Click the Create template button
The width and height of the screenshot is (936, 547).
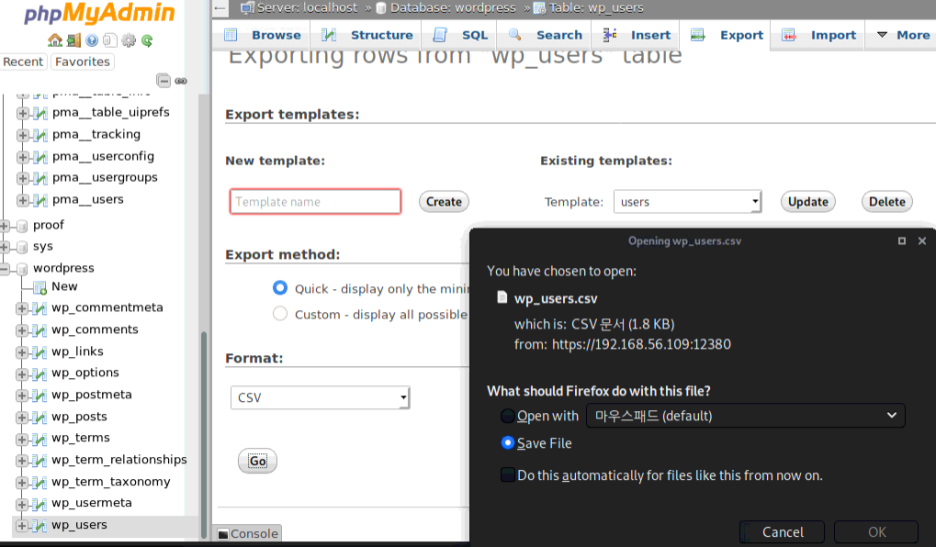444,202
